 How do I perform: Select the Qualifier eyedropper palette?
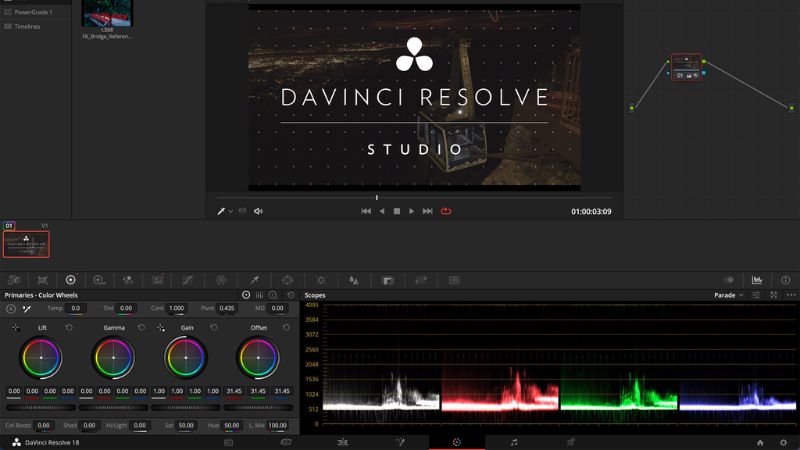254,280
